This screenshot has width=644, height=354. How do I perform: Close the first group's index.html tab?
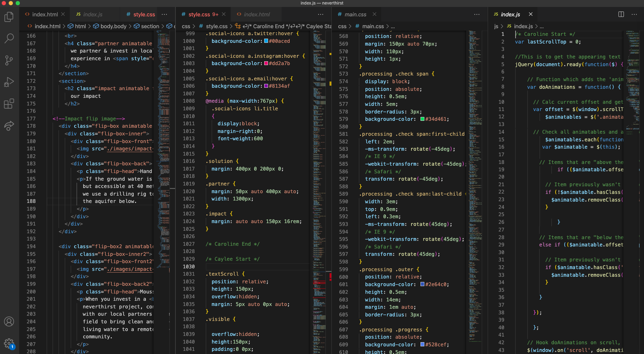(x=63, y=14)
